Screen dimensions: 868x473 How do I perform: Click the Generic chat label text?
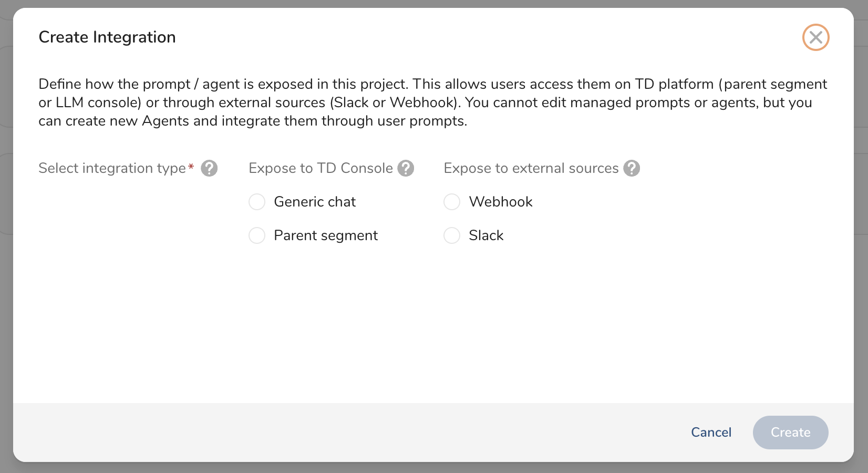click(315, 202)
